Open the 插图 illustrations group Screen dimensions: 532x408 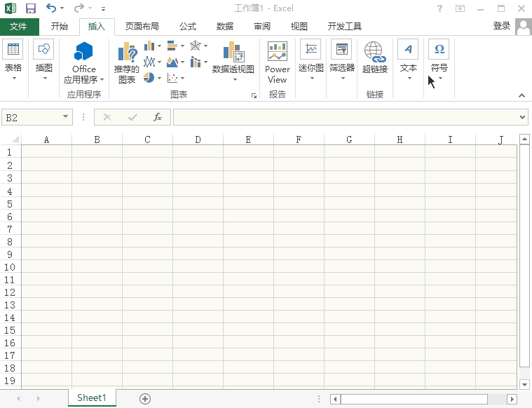pyautogui.click(x=43, y=60)
